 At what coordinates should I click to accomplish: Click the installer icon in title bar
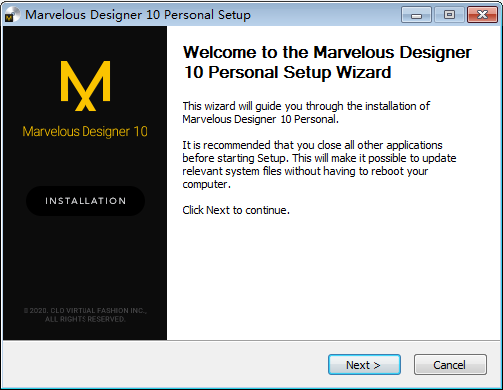pyautogui.click(x=12, y=15)
